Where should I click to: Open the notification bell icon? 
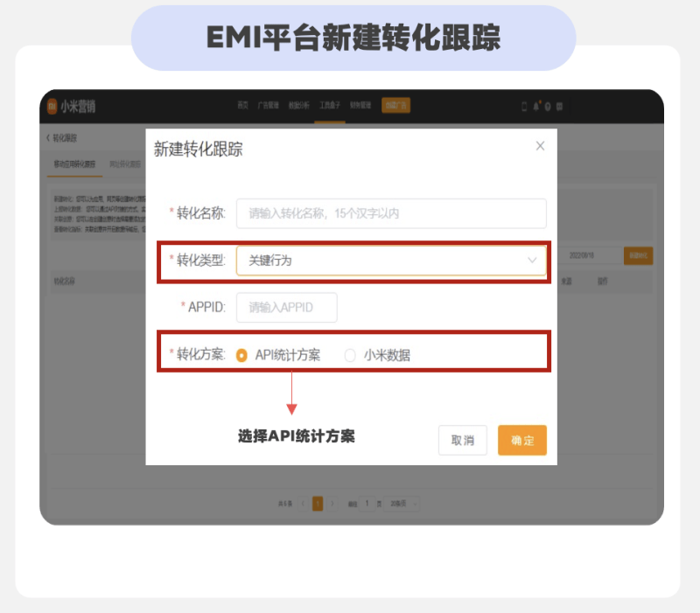click(x=536, y=106)
